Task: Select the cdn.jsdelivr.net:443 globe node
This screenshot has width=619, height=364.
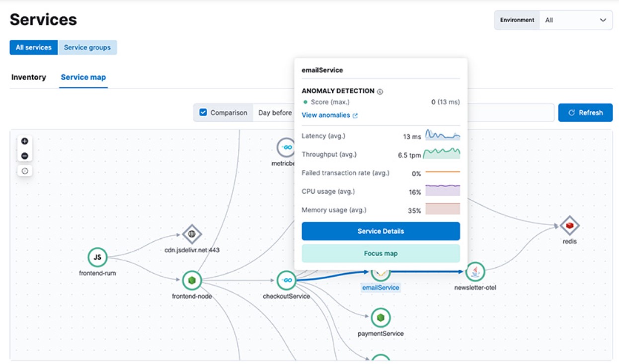Action: click(x=192, y=234)
